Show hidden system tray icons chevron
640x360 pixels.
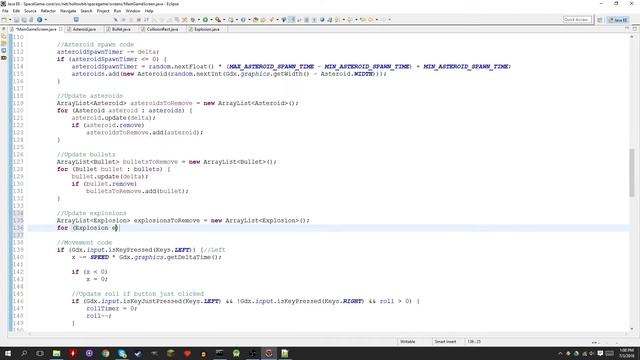pyautogui.click(x=560, y=353)
